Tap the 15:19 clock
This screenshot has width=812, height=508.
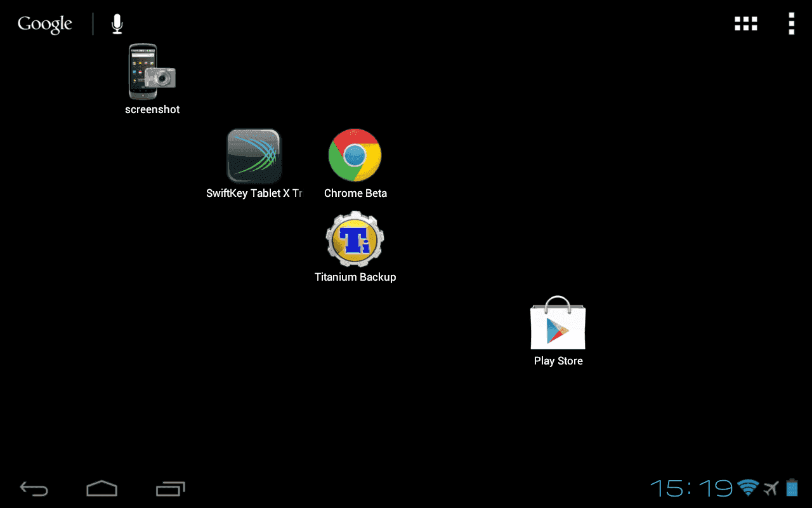(691, 488)
